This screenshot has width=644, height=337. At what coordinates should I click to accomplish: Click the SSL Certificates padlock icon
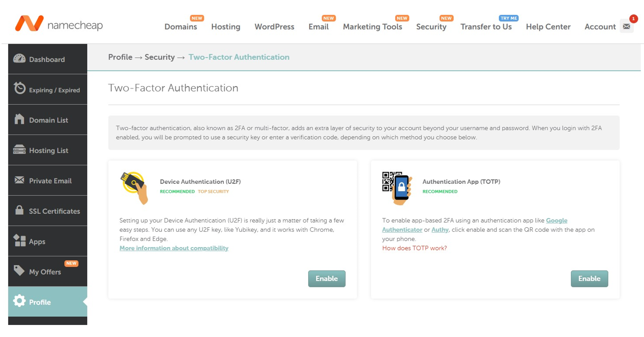(19, 210)
